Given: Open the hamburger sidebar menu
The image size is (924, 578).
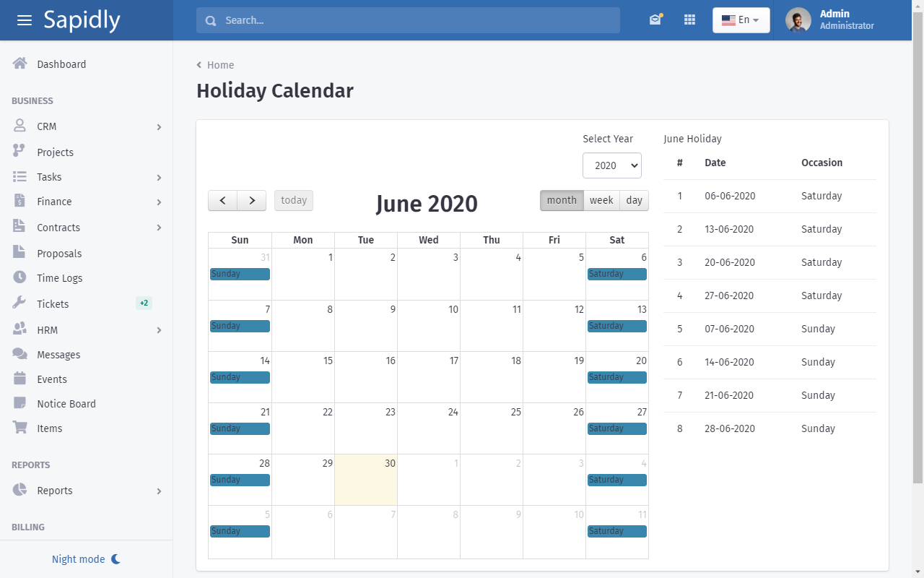Looking at the screenshot, I should click(x=25, y=20).
